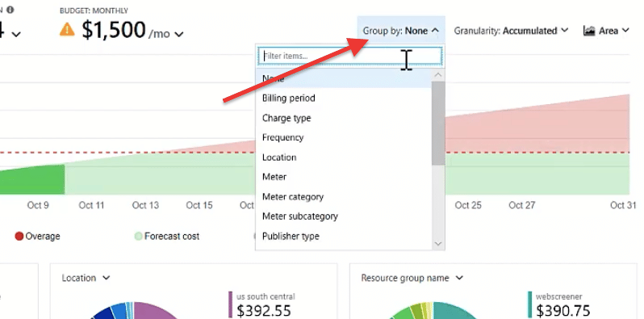Select Meter category option
644x319 pixels.
click(343, 196)
